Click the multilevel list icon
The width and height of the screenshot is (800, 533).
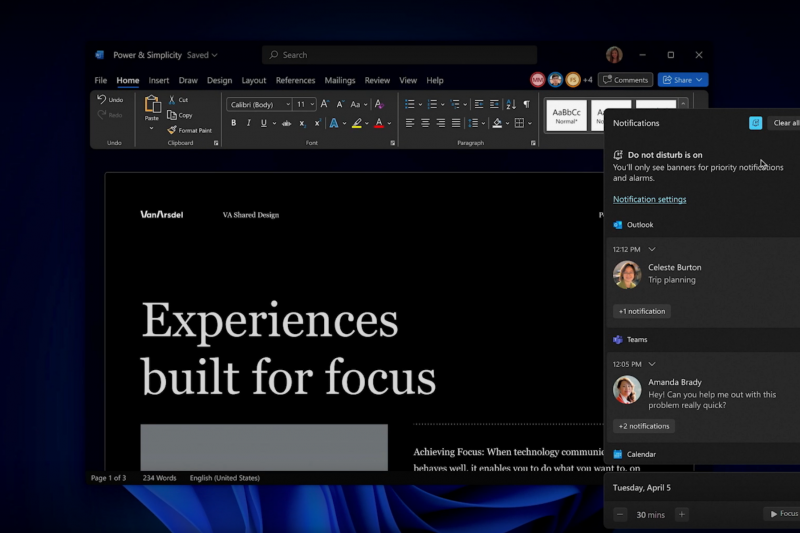[x=455, y=104]
